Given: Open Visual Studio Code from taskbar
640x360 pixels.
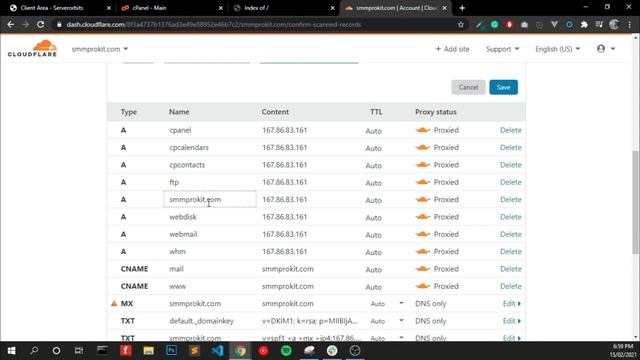Looking at the screenshot, I should 217,351.
